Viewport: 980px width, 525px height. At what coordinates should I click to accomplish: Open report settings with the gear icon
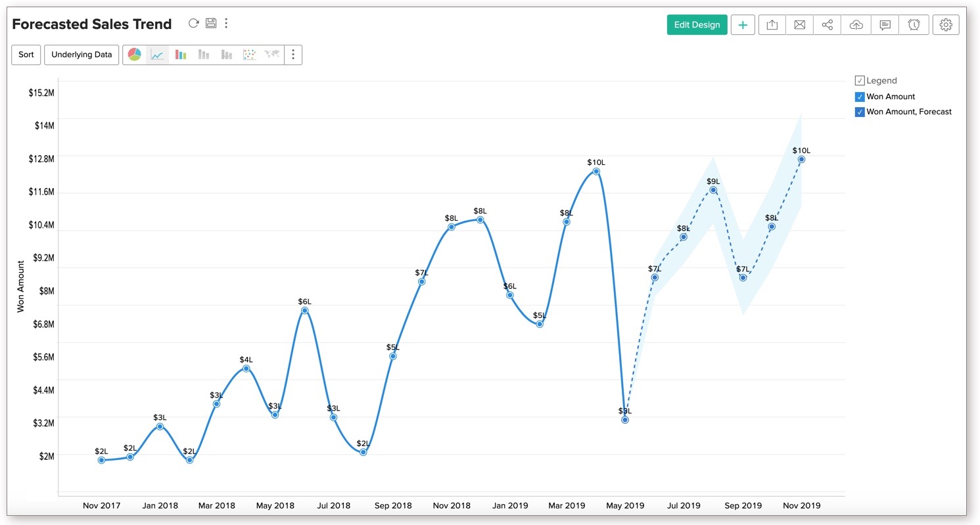945,24
